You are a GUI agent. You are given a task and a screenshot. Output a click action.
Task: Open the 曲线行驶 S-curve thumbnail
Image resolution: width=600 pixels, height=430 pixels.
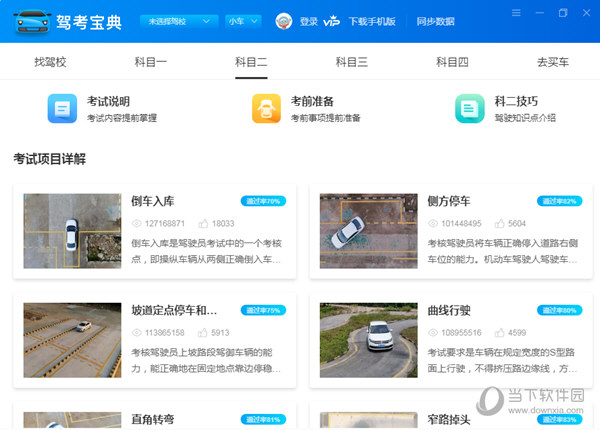point(368,340)
